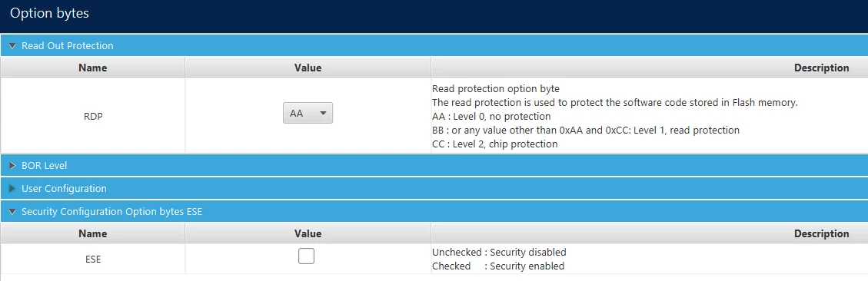Open the RDP value AA dropdown

tap(308, 113)
